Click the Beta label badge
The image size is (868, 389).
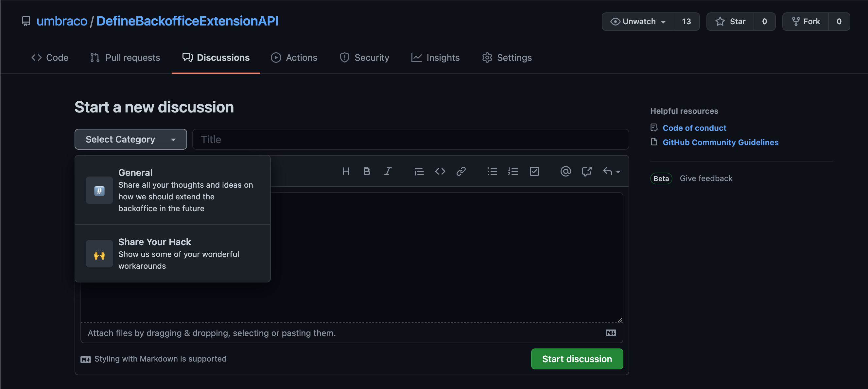coord(661,178)
